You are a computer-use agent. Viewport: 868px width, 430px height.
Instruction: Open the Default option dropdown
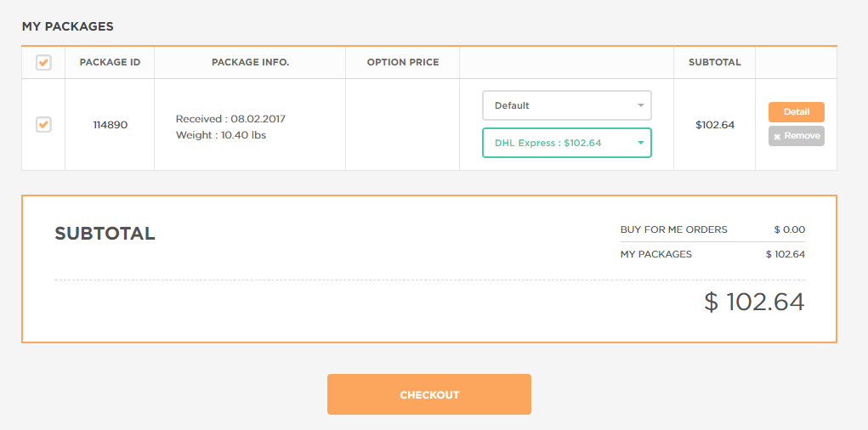click(x=567, y=105)
